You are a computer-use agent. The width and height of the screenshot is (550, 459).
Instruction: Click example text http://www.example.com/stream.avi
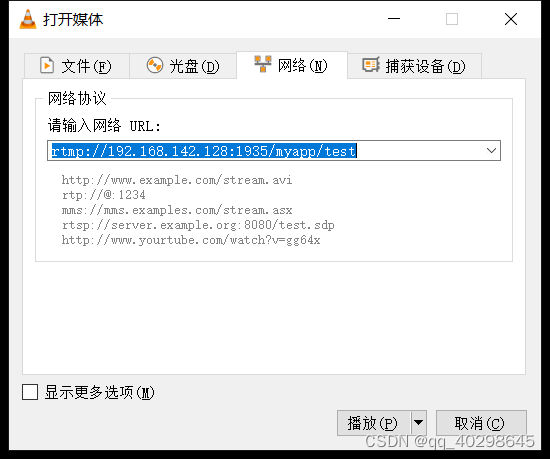[x=177, y=180]
